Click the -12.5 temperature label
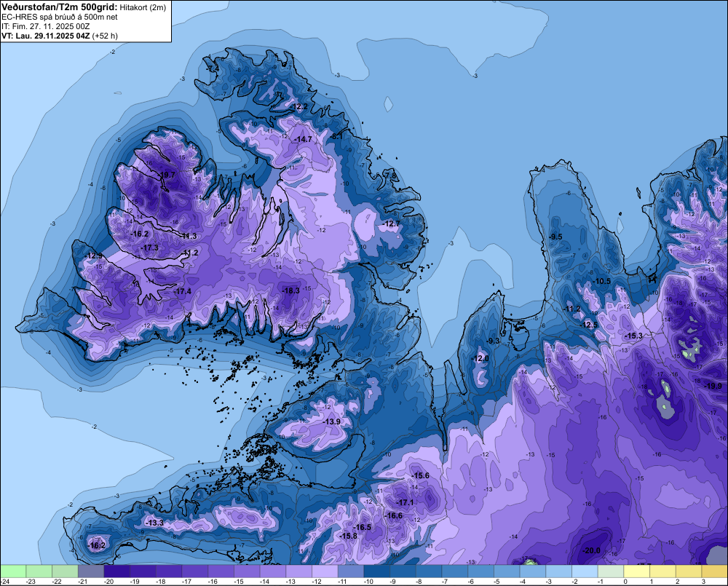The height and width of the screenshot is (586, 728). 590,325
